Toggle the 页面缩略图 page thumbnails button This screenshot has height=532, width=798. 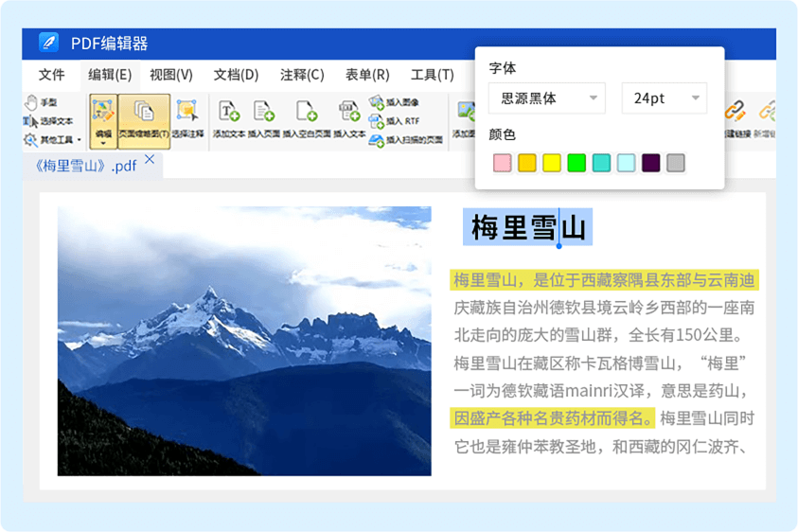tap(144, 115)
